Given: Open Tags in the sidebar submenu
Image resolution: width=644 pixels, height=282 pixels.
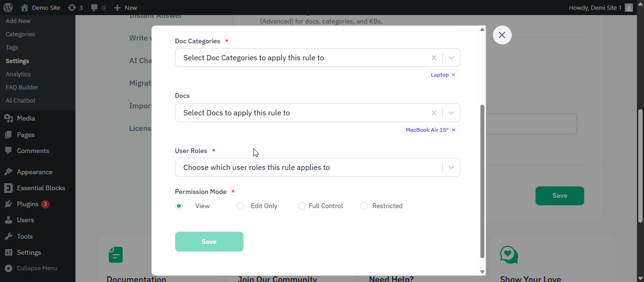Looking at the screenshot, I should coord(12,48).
